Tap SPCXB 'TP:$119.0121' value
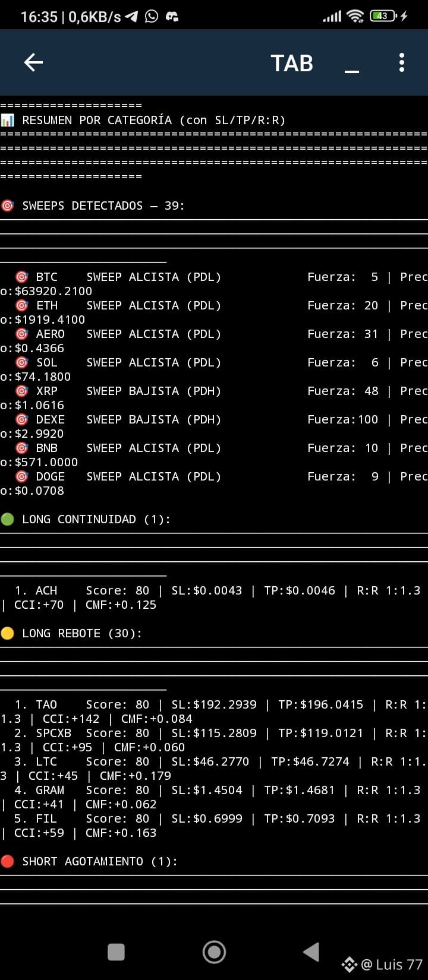Viewport: 428px width, 980px height. [x=321, y=733]
